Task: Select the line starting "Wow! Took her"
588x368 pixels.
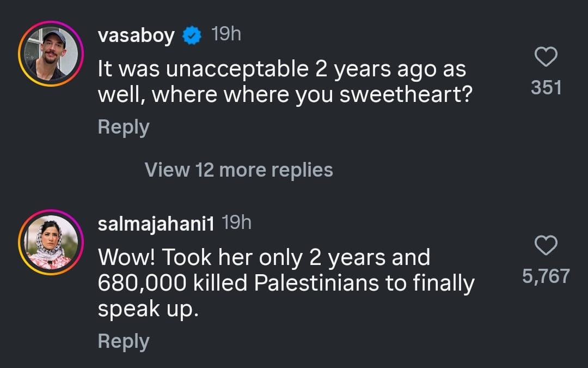Action: point(264,257)
